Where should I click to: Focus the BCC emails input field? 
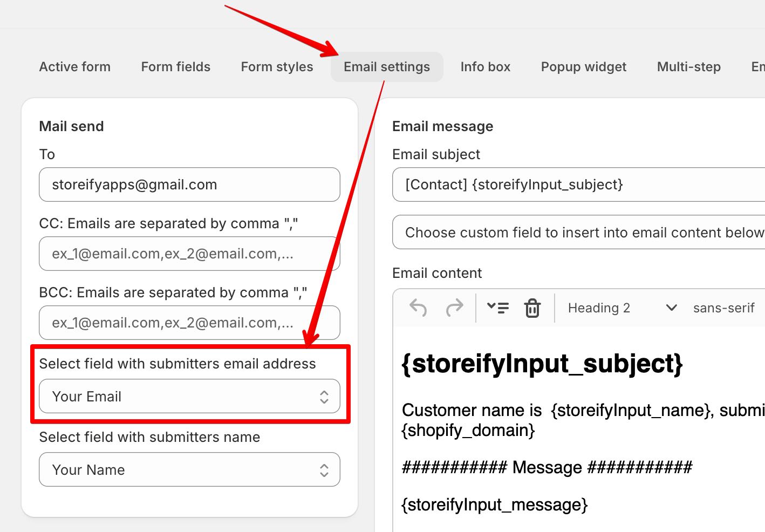[189, 323]
